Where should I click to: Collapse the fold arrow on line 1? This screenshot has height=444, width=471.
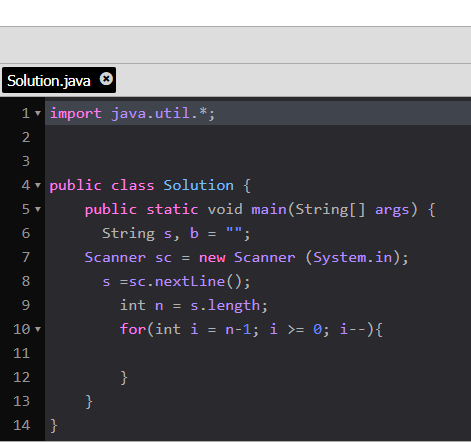pyautogui.click(x=38, y=113)
